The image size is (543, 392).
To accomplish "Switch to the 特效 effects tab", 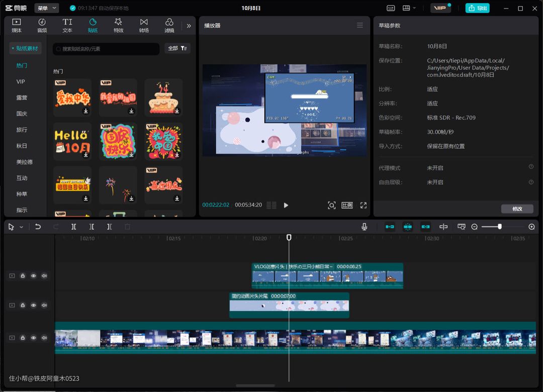I will 118,25.
